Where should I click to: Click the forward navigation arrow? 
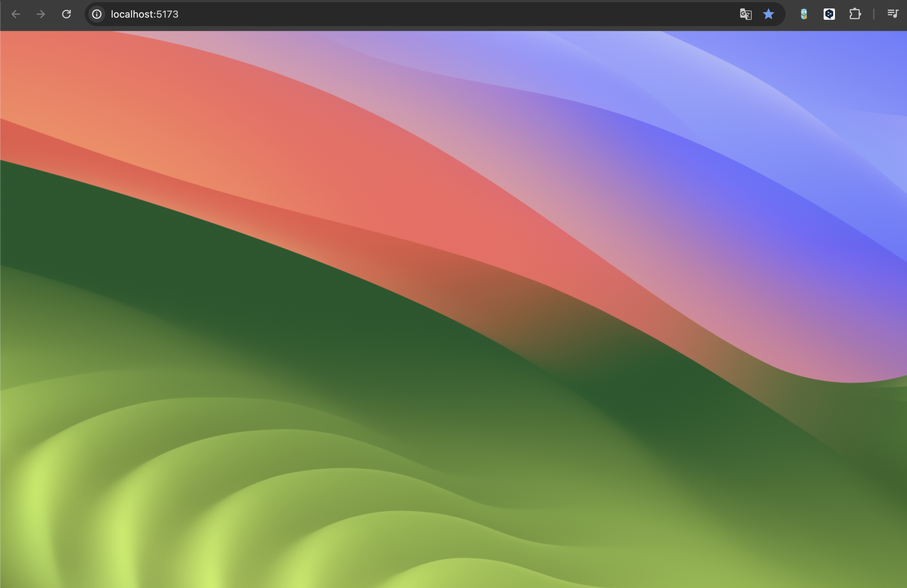tap(41, 14)
